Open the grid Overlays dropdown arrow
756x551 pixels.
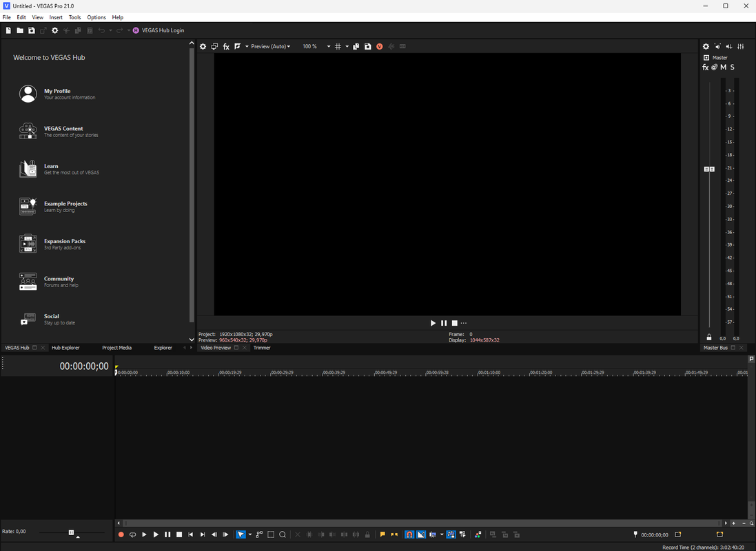pos(347,46)
